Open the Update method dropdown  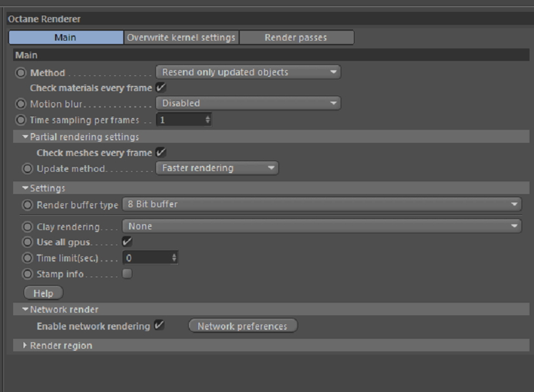(x=218, y=168)
